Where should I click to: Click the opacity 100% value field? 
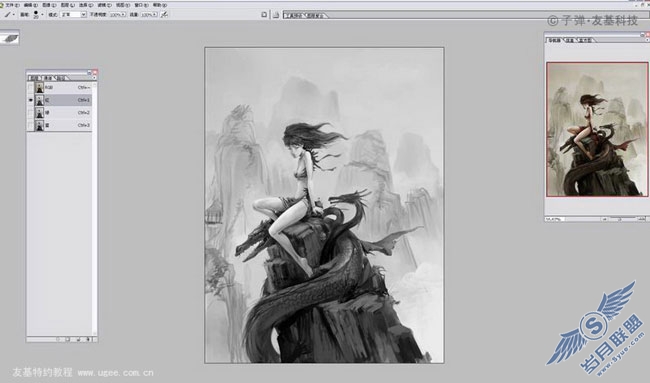point(115,15)
